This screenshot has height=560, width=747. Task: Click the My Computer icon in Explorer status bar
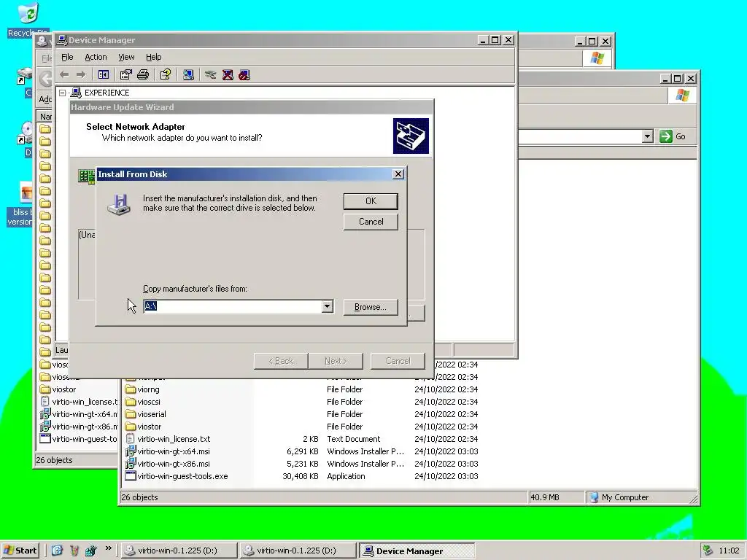point(594,497)
